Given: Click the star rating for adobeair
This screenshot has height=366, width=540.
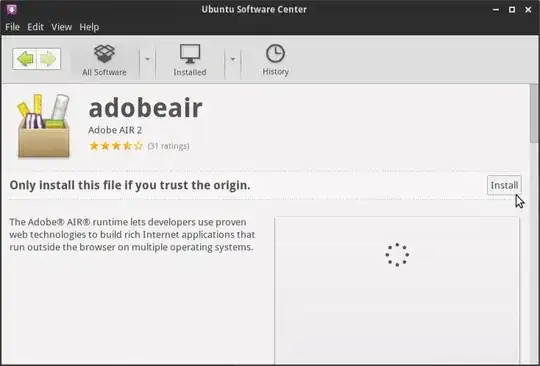Looking at the screenshot, I should coord(116,146).
